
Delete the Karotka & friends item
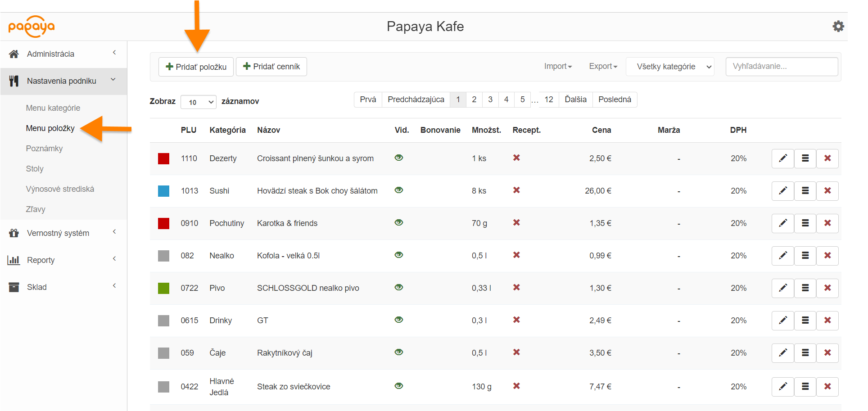pos(827,223)
